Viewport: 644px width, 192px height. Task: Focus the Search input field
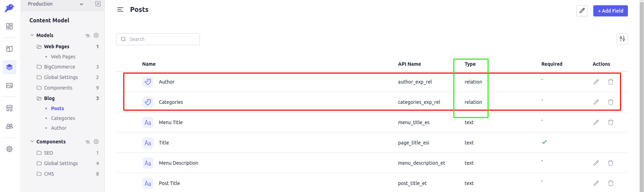158,39
